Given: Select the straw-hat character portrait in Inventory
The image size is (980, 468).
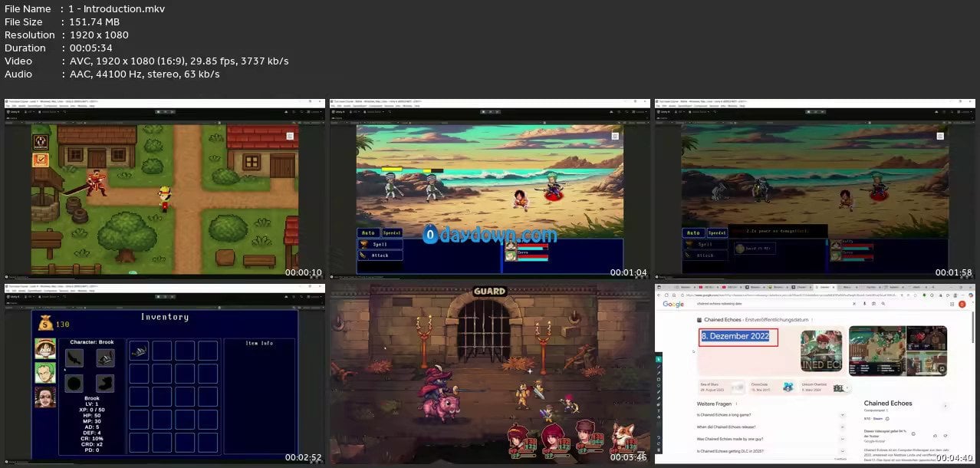Looking at the screenshot, I should click(x=45, y=348).
